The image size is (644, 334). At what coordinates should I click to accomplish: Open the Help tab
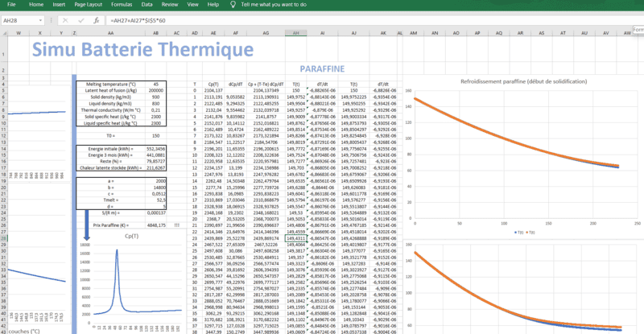[213, 5]
